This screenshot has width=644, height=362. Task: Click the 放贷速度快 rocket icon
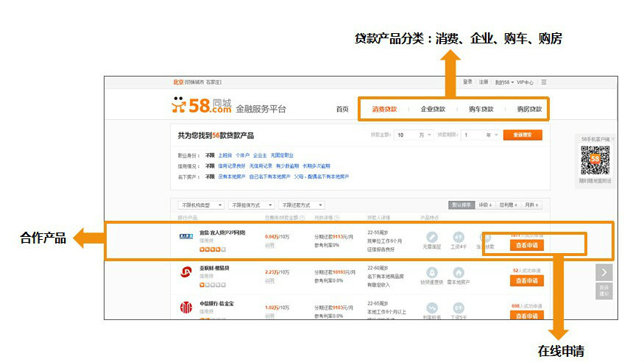tap(431, 272)
